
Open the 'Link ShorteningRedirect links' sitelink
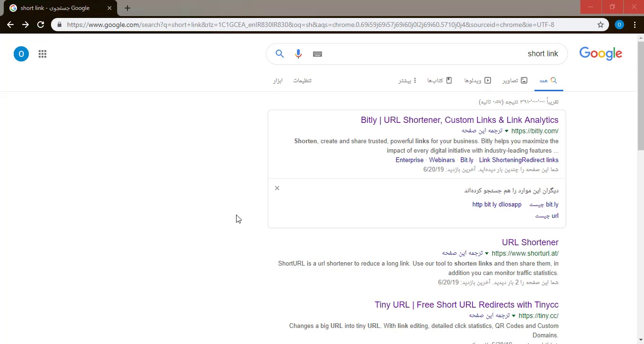pos(519,160)
